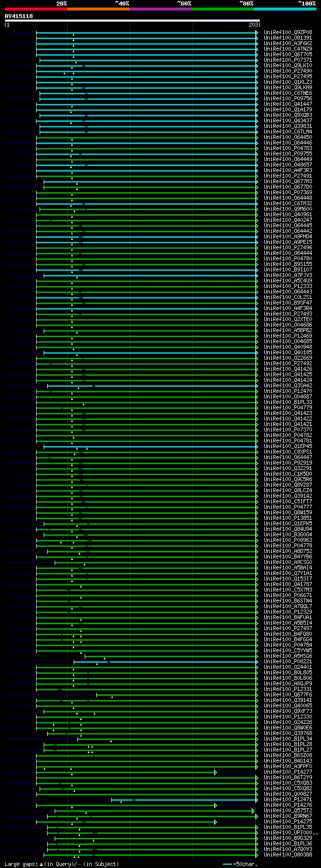Click label UniRef100_Q677H3
This screenshot has height=868, width=321.
click(288, 181)
